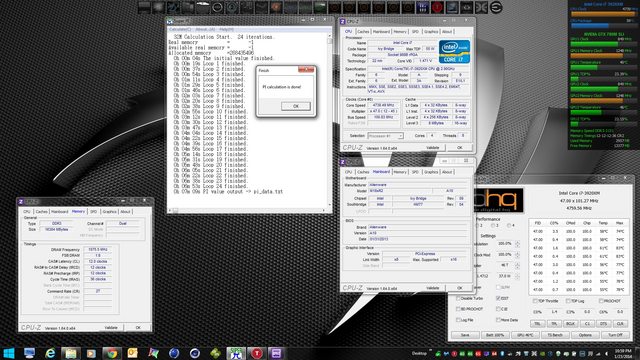Open the Processor #1 selection dropdown
The image size is (640, 360).
[385, 136]
